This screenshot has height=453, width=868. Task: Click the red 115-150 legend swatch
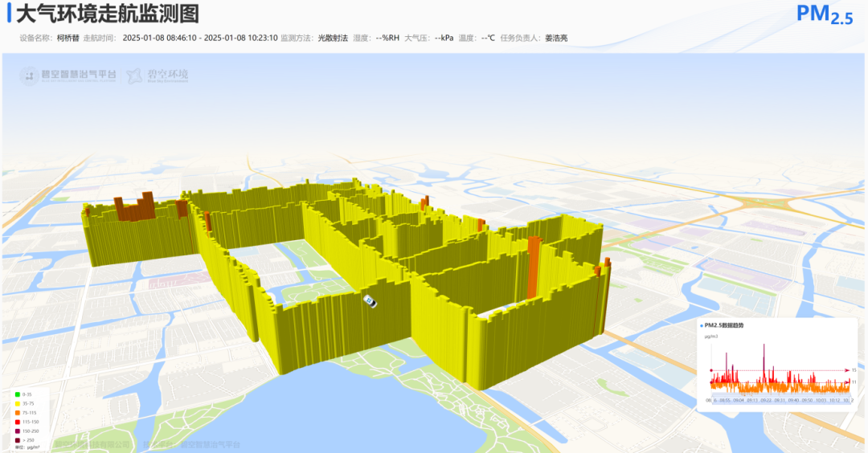pyautogui.click(x=18, y=422)
